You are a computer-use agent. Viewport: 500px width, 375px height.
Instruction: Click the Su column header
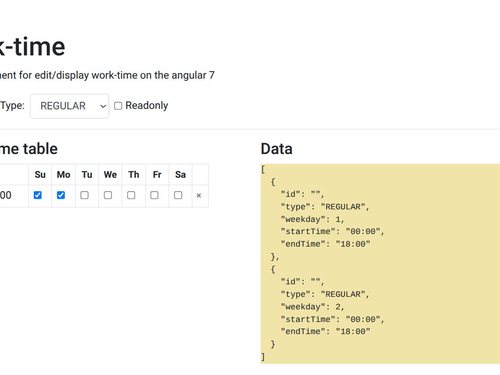click(x=40, y=175)
